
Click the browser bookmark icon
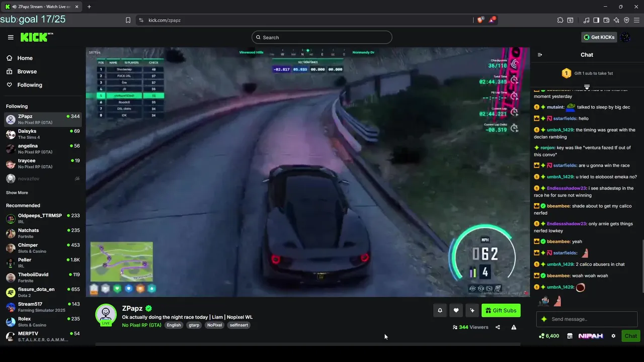(128, 20)
